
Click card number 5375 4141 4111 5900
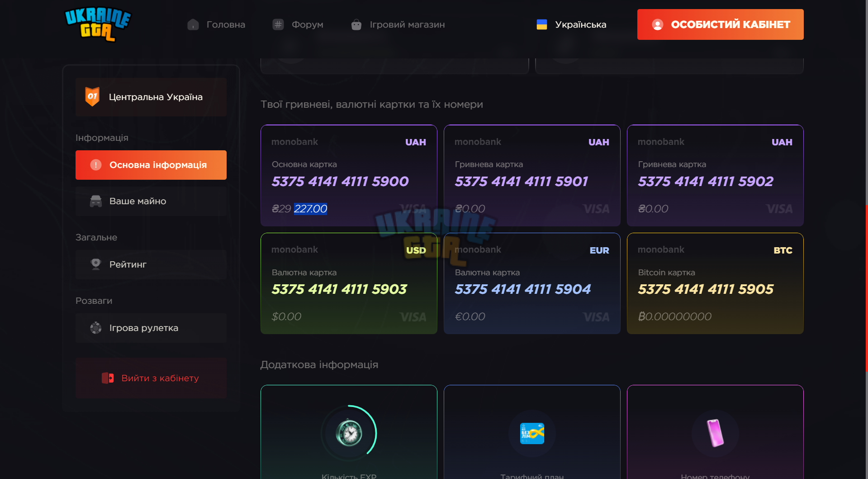tap(340, 182)
